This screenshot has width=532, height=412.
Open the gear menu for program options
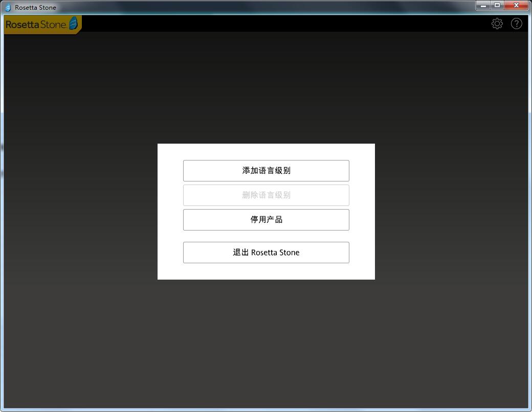[x=497, y=24]
